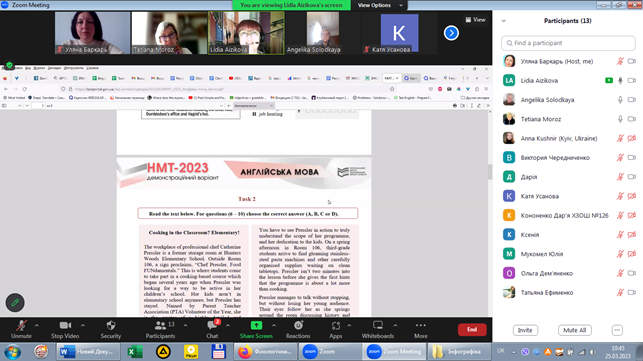
Task: Click the PDF zoom in plus icon
Action: tap(228, 105)
